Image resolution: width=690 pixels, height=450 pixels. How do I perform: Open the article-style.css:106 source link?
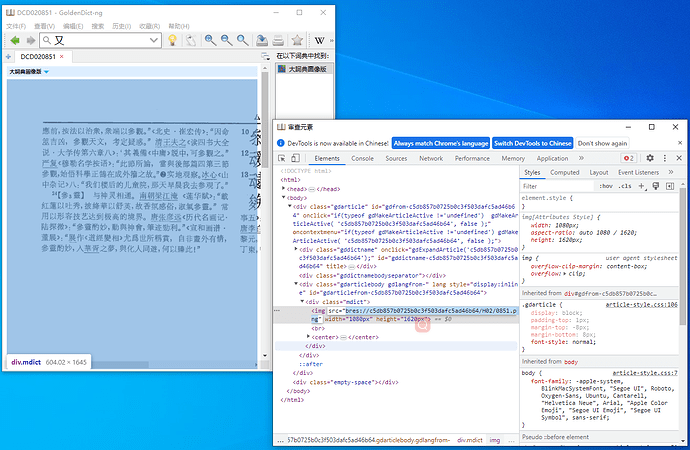642,304
